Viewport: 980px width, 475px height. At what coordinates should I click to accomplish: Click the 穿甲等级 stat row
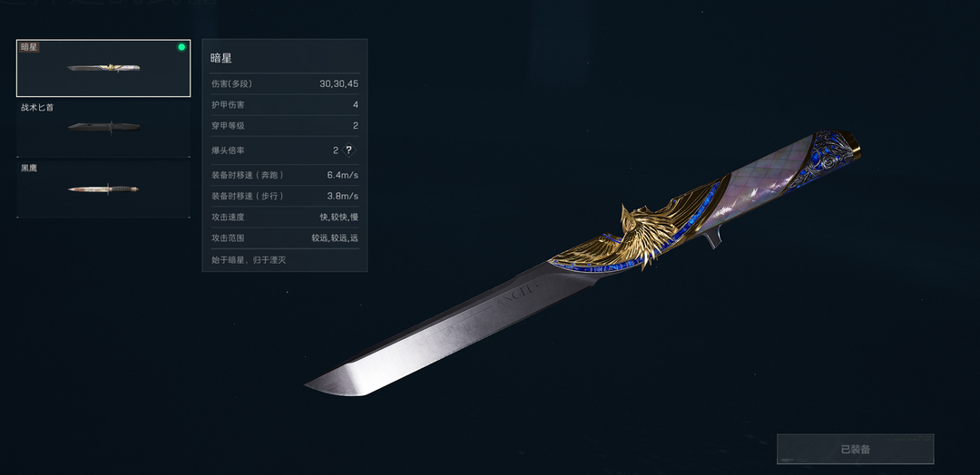pyautogui.click(x=285, y=125)
